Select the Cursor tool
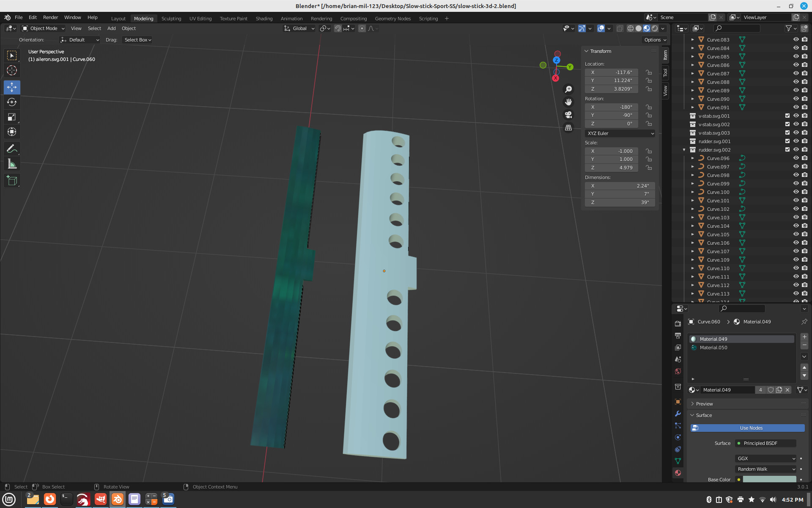 12,70
